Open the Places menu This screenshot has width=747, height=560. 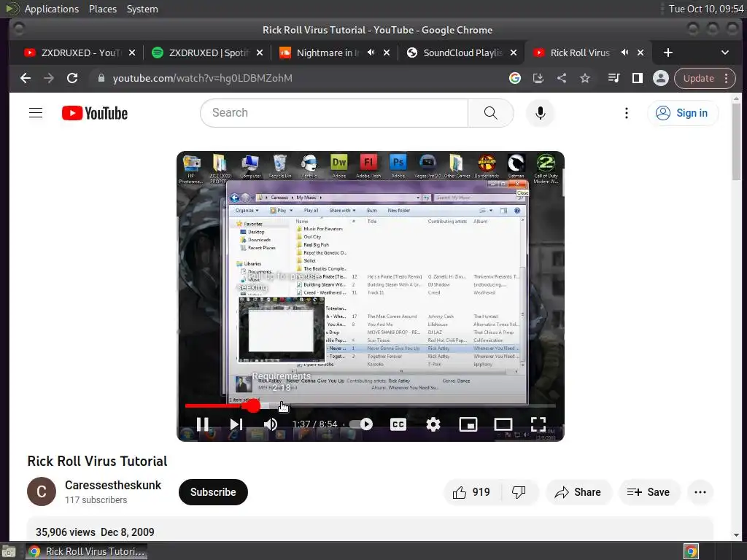point(102,9)
